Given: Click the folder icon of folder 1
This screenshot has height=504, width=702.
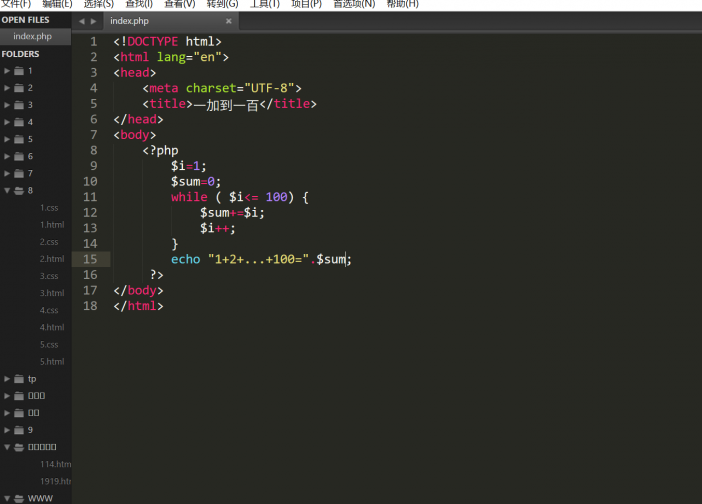Looking at the screenshot, I should pyautogui.click(x=18, y=71).
